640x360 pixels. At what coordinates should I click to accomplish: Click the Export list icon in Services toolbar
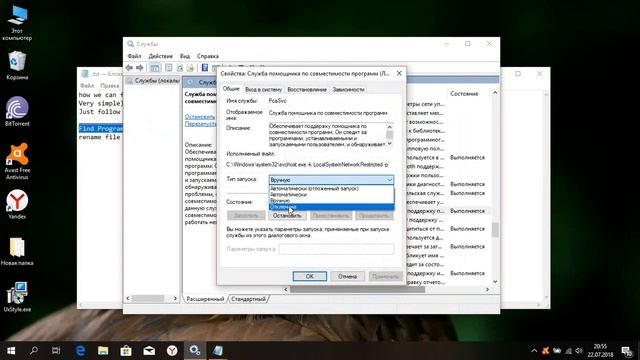point(190,68)
